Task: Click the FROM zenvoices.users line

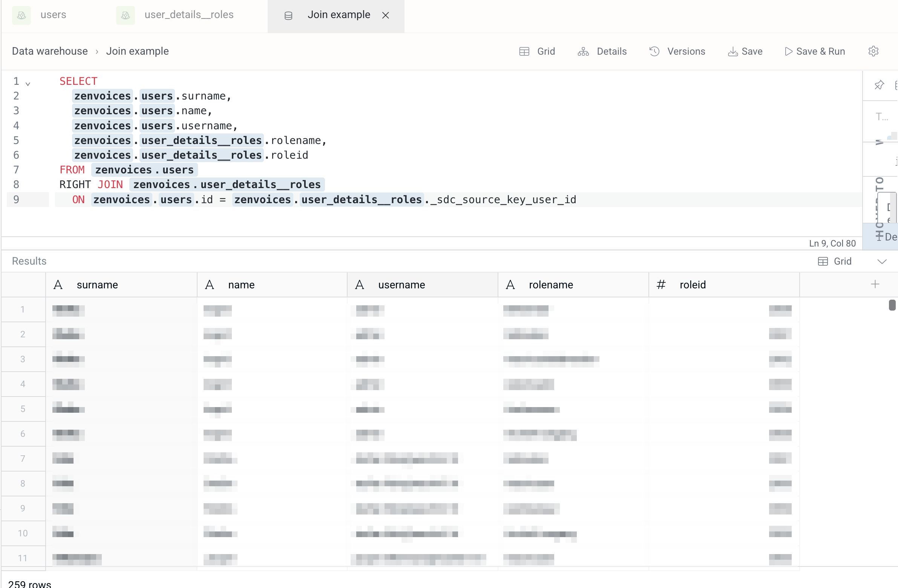Action: coord(128,170)
